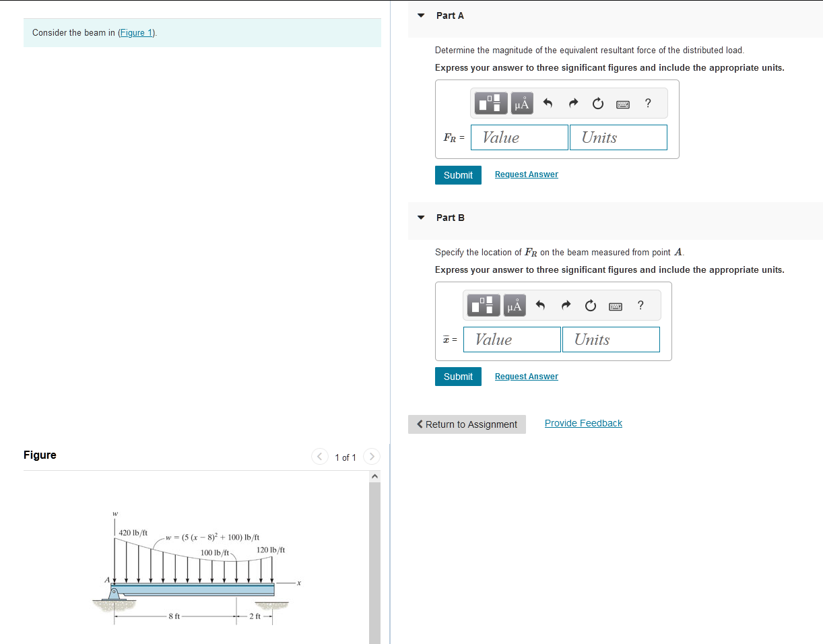Open the equation template editor in Part A
The height and width of the screenshot is (644, 823).
pos(490,103)
